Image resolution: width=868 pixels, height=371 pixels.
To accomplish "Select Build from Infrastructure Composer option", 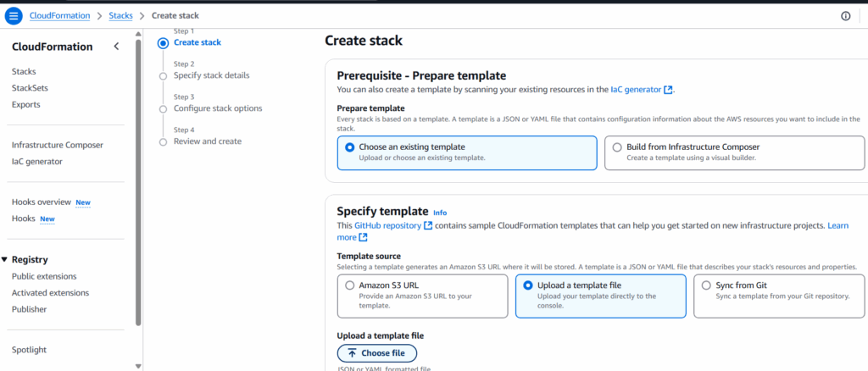I will pyautogui.click(x=617, y=147).
